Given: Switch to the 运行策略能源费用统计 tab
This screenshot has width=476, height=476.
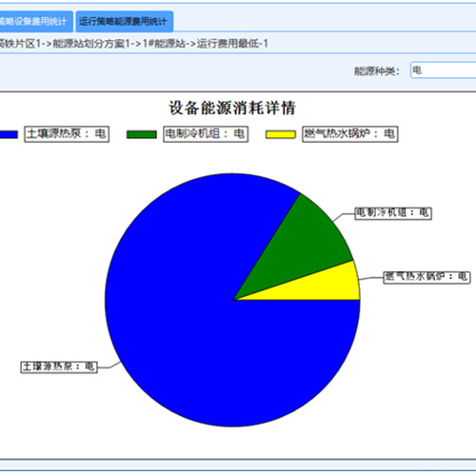Looking at the screenshot, I should 125,22.
